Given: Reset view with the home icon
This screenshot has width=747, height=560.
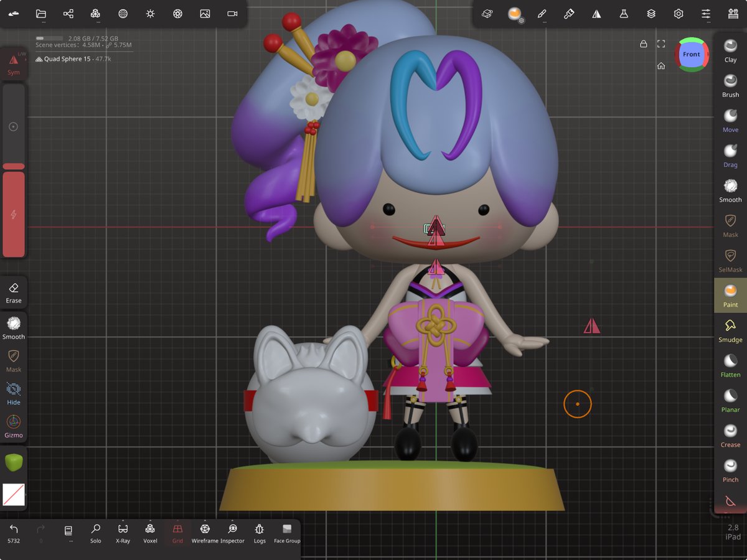Looking at the screenshot, I should click(x=661, y=65).
